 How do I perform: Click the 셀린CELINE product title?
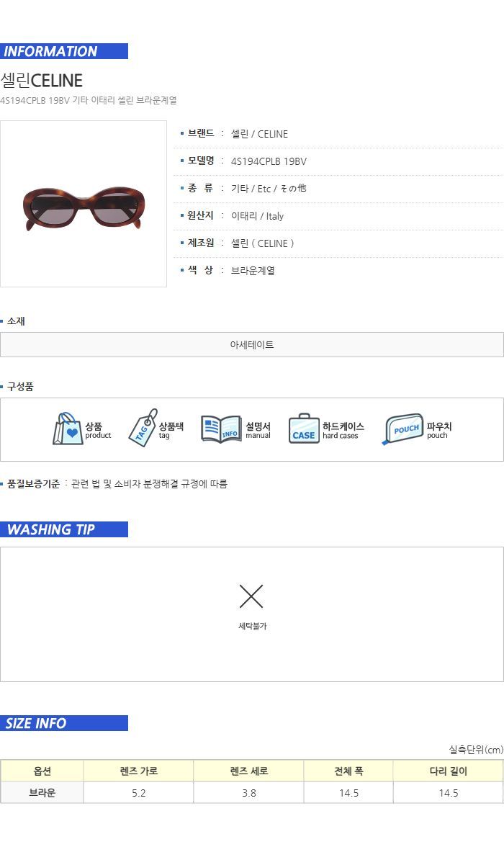(42, 80)
